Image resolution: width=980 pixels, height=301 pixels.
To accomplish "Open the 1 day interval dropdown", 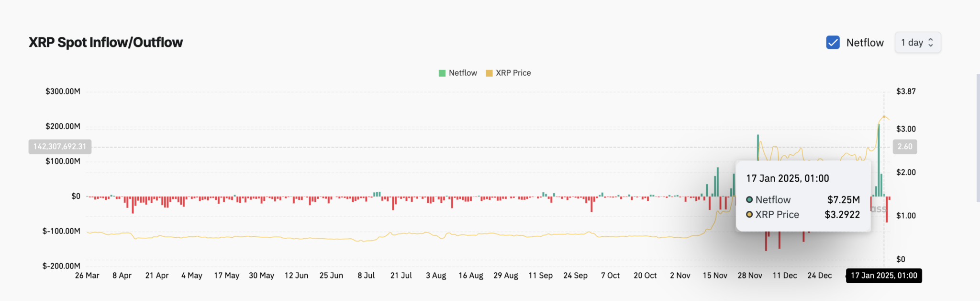I will tap(915, 43).
